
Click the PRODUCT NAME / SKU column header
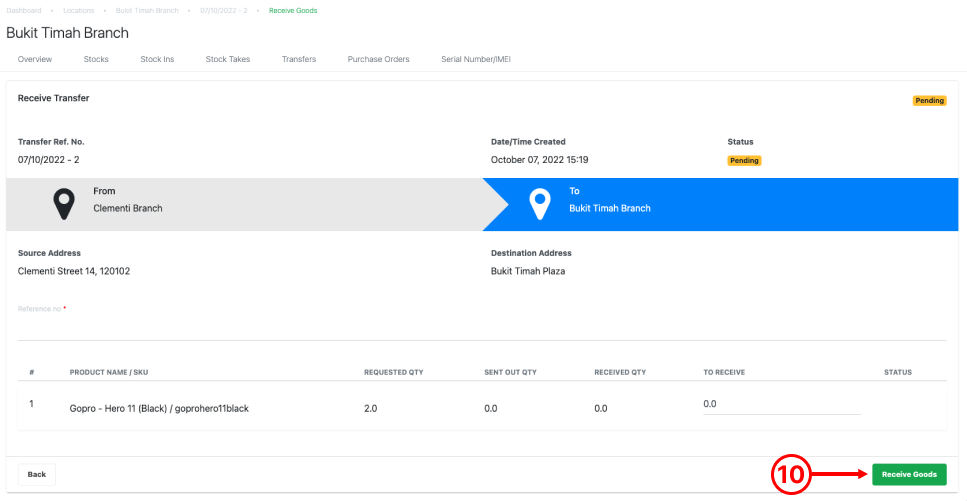coord(109,373)
